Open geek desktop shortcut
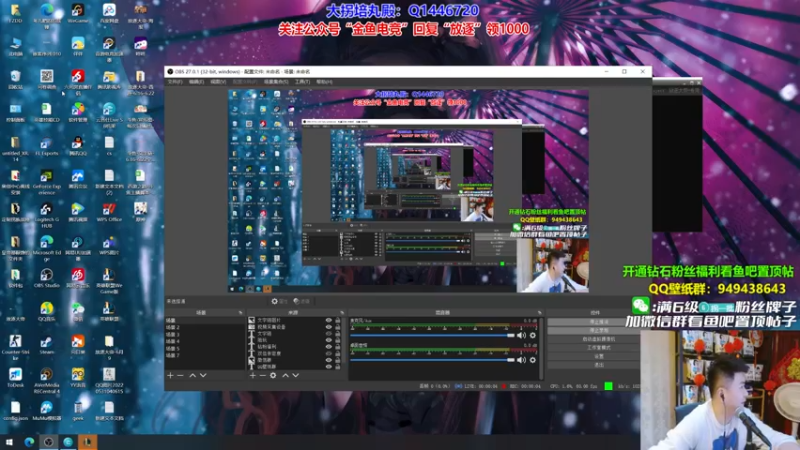Image resolution: width=800 pixels, height=450 pixels. point(78,411)
